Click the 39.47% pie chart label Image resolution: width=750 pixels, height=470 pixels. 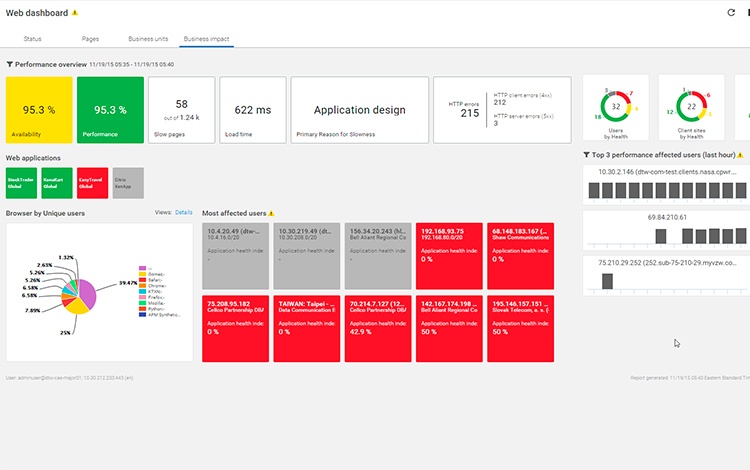(128, 283)
